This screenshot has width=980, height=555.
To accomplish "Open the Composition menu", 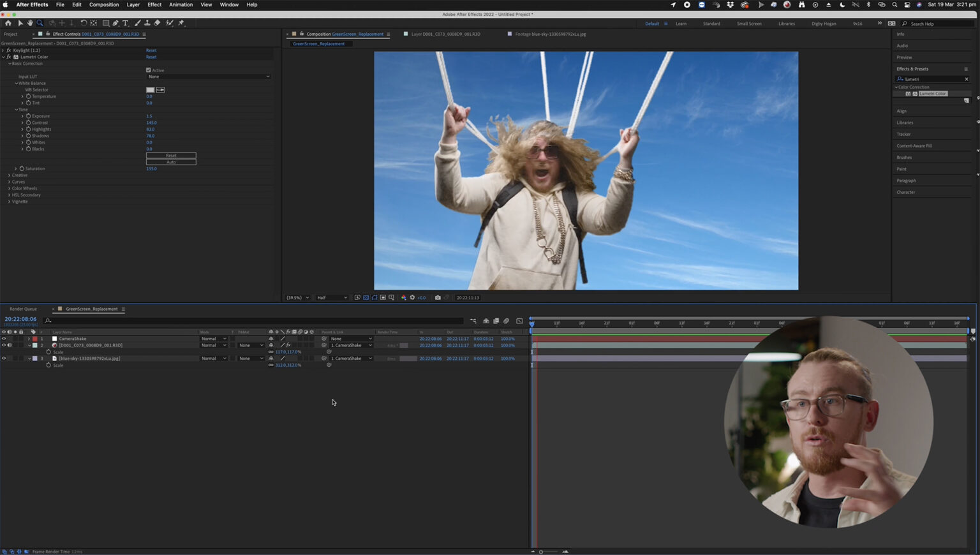I will coord(104,4).
